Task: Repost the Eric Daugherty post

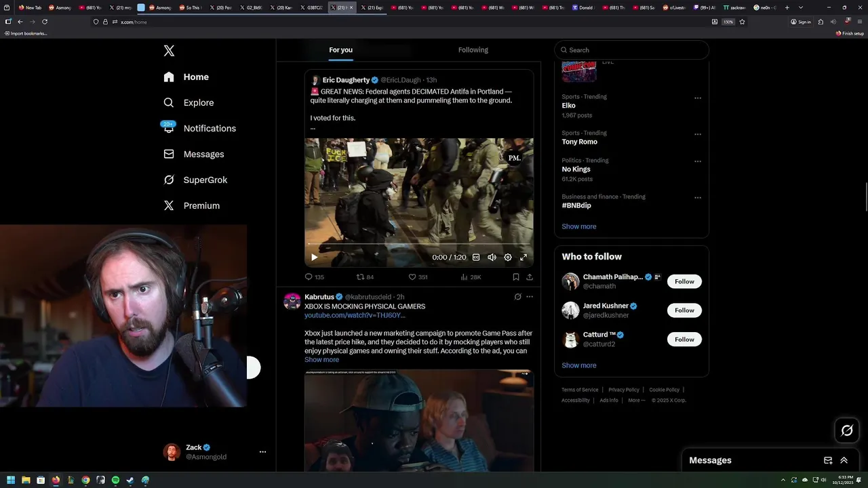Action: click(x=366, y=277)
